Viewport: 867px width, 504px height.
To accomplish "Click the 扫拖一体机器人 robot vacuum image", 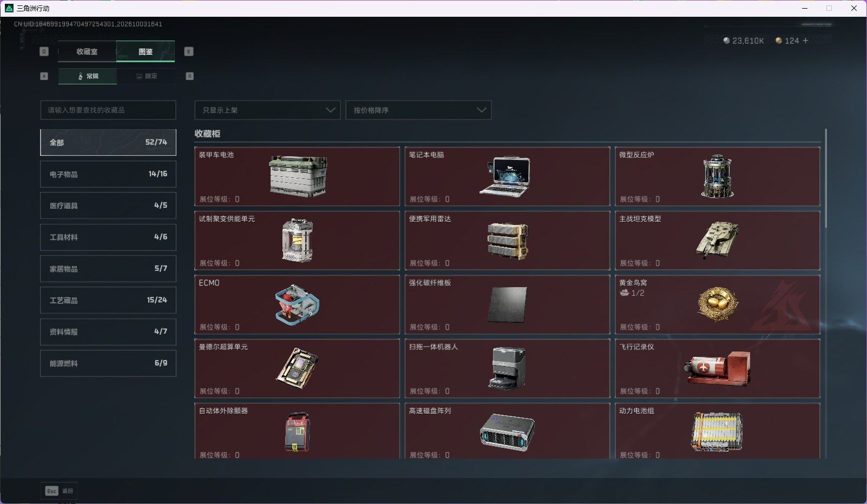I will coord(507,368).
